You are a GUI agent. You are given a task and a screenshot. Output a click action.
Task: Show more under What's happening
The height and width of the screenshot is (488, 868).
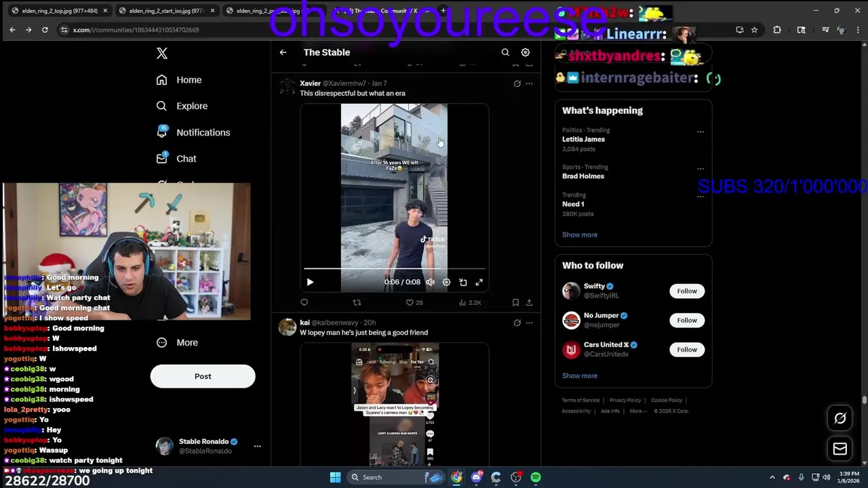(x=580, y=235)
